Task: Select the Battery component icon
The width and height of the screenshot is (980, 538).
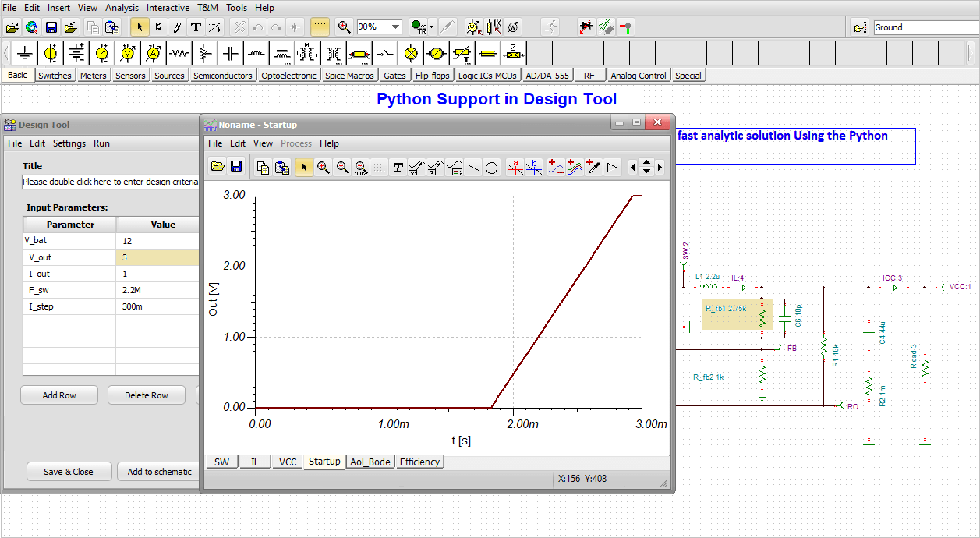Action: [76, 53]
